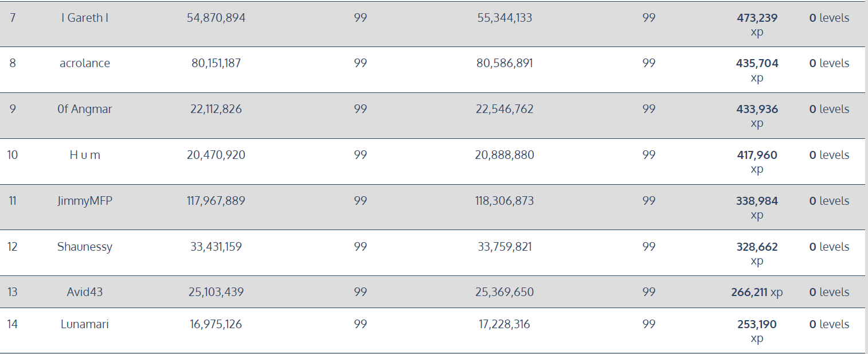Select starting XP 117,967,889
868x354 pixels.
tap(216, 201)
